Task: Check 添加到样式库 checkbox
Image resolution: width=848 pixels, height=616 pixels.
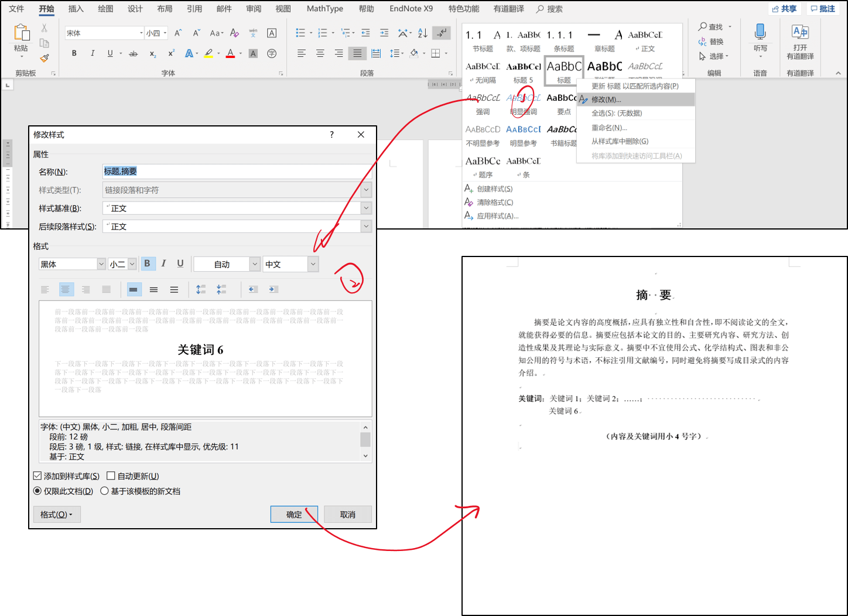Action: pyautogui.click(x=37, y=476)
